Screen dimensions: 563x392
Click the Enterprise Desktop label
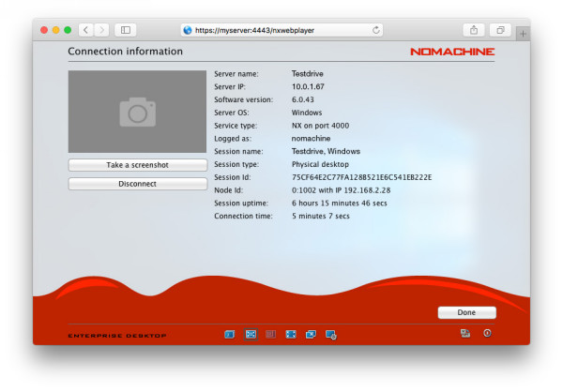pyautogui.click(x=117, y=336)
